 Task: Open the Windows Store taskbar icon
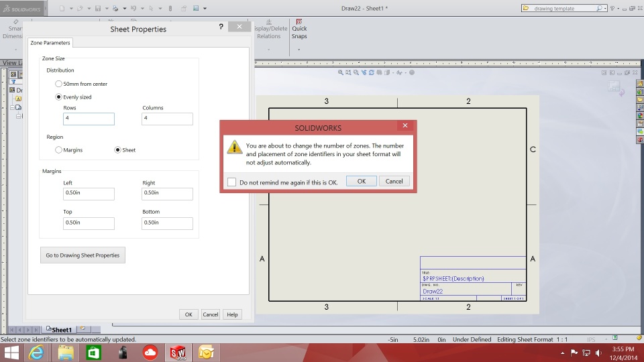[94, 353]
